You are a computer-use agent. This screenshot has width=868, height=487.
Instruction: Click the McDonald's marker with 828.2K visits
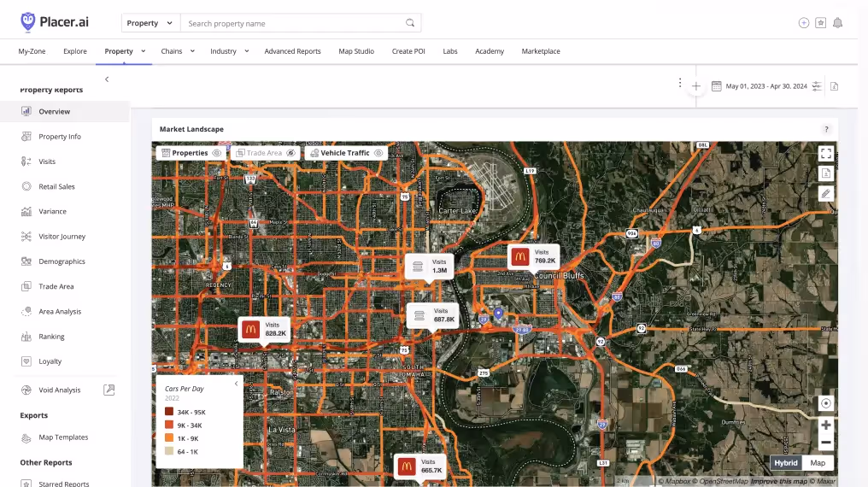coord(264,329)
